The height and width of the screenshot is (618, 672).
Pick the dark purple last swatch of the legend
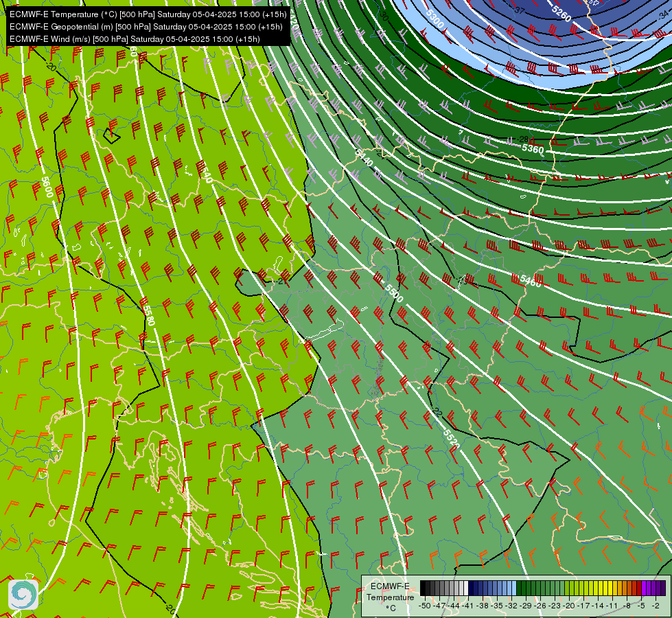pyautogui.click(x=663, y=588)
